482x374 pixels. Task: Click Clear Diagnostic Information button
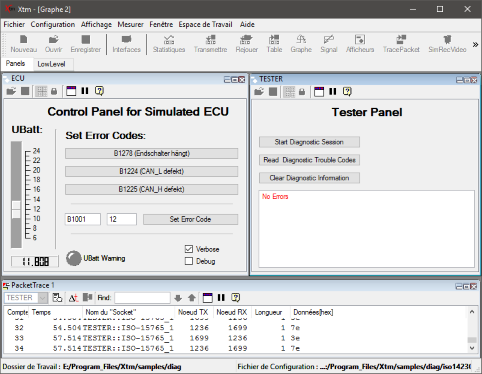click(x=309, y=178)
